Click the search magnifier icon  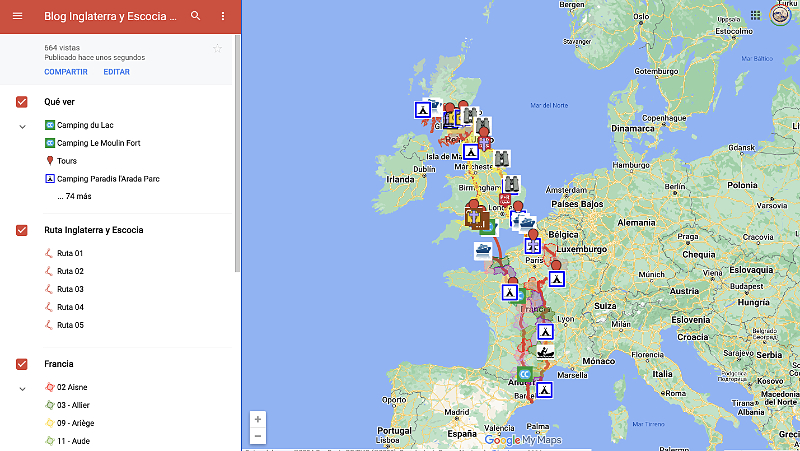click(x=195, y=16)
